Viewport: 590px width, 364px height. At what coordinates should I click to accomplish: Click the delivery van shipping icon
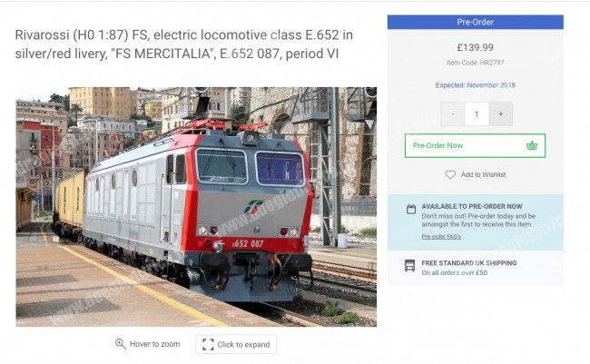tap(410, 267)
